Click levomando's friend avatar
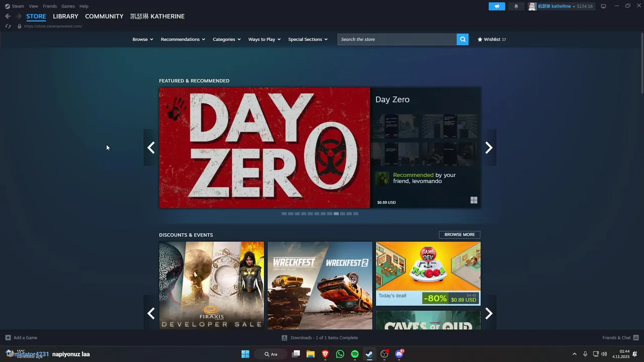The height and width of the screenshot is (362, 644). (x=382, y=178)
